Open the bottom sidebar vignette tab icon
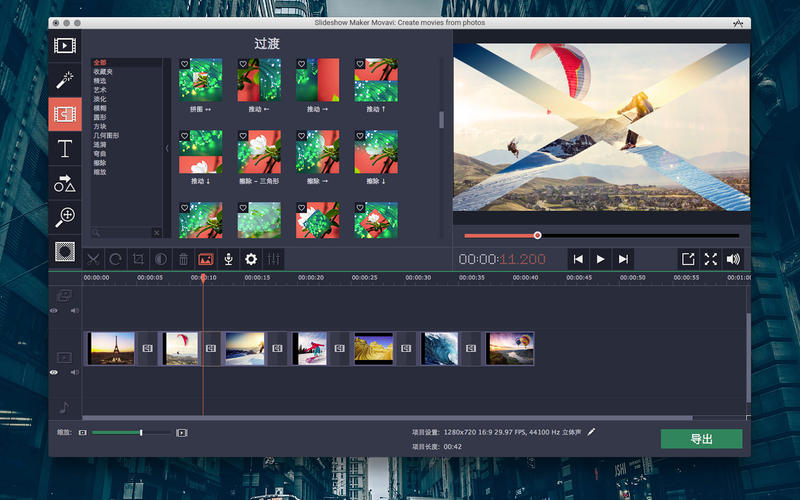Viewport: 800px width, 500px height. (x=65, y=252)
